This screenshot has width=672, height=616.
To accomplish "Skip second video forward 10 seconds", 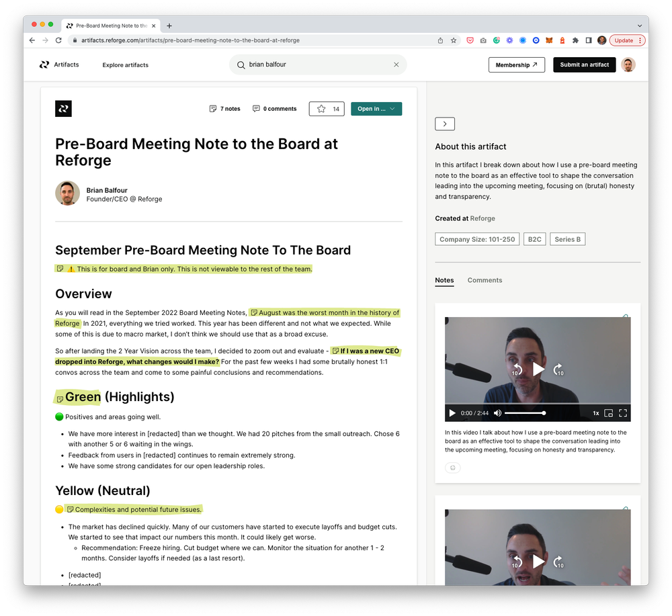I will [558, 562].
